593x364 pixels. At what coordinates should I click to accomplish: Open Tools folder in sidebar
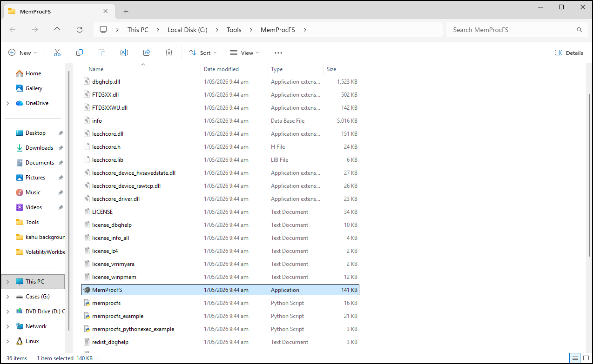32,222
